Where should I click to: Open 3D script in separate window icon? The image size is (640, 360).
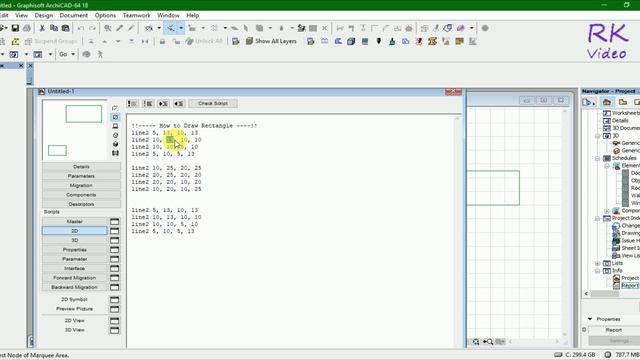click(115, 240)
